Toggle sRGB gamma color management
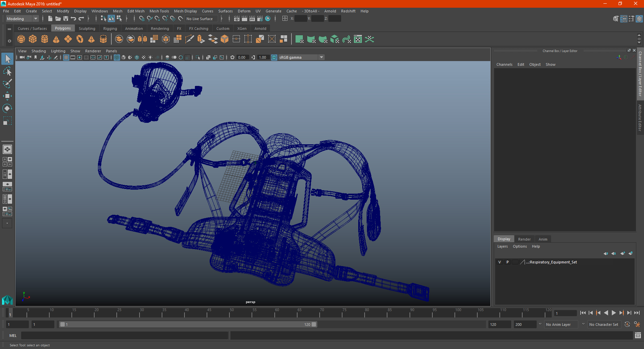The height and width of the screenshot is (349, 644). click(274, 57)
